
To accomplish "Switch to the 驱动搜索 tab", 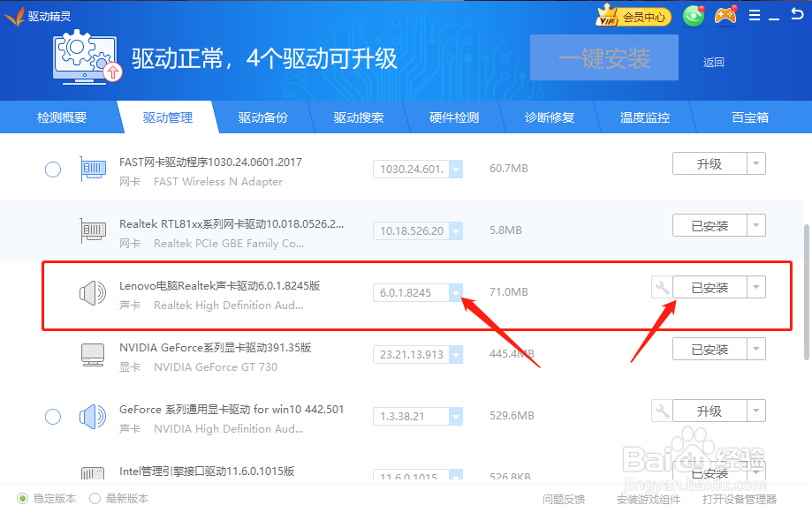I will tap(359, 117).
